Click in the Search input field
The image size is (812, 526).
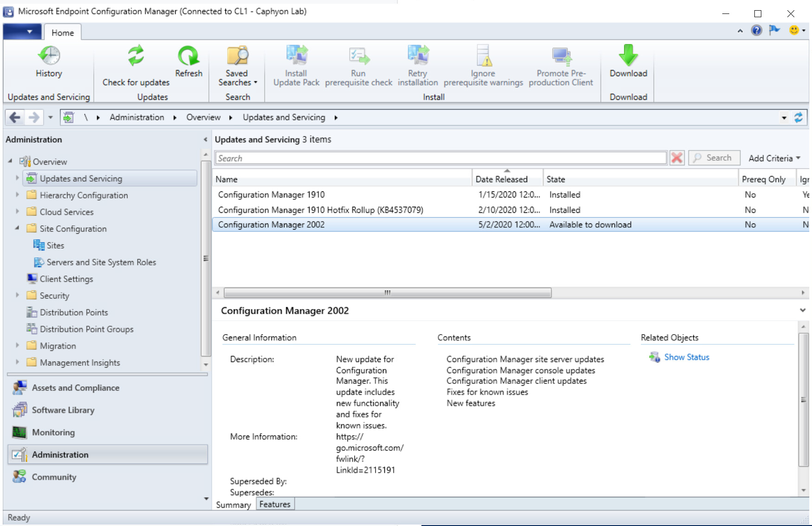point(441,158)
